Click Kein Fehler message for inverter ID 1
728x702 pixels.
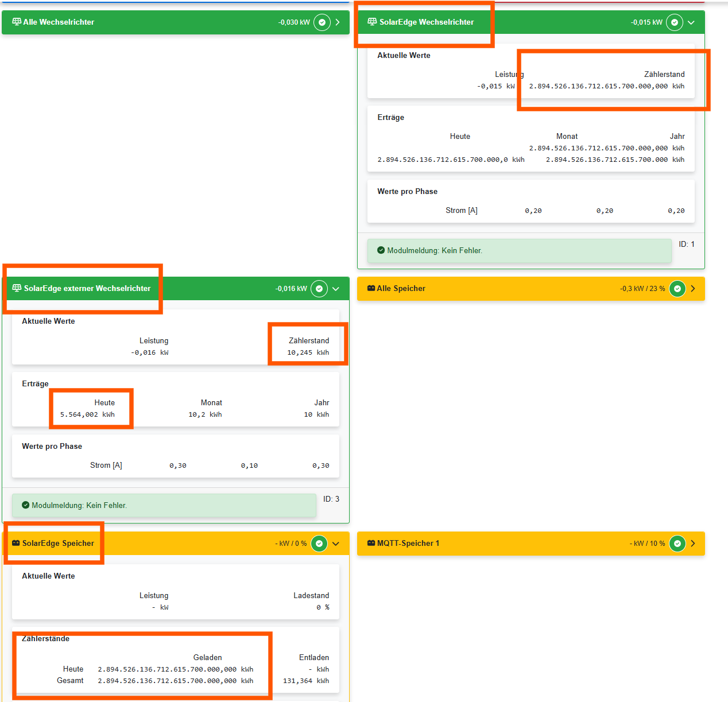pos(434,251)
